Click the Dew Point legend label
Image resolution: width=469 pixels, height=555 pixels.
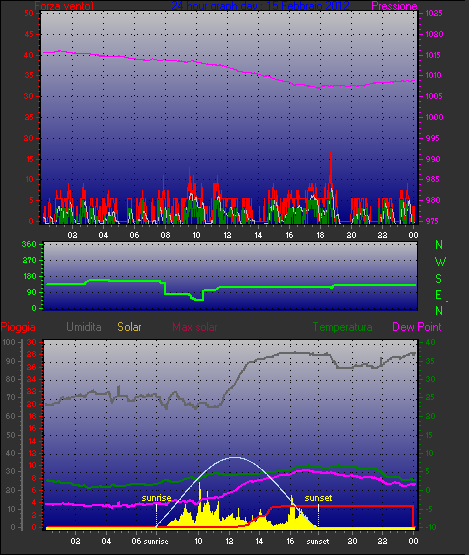(417, 327)
